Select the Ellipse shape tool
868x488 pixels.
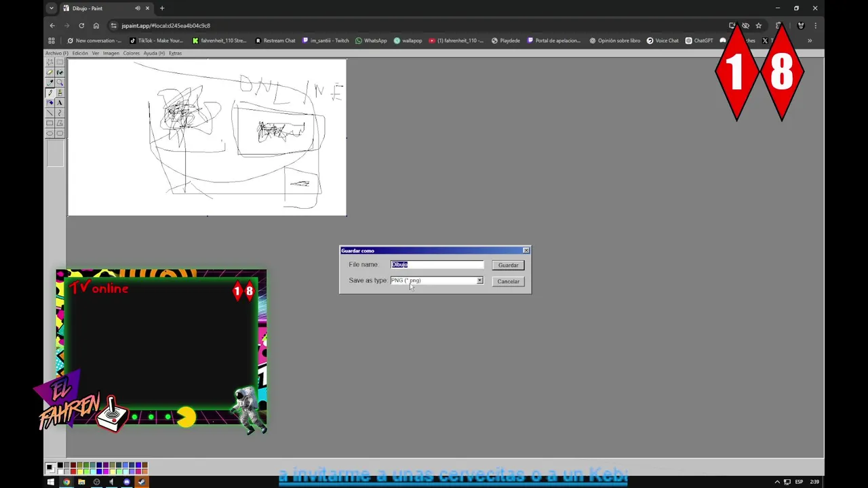[50, 133]
